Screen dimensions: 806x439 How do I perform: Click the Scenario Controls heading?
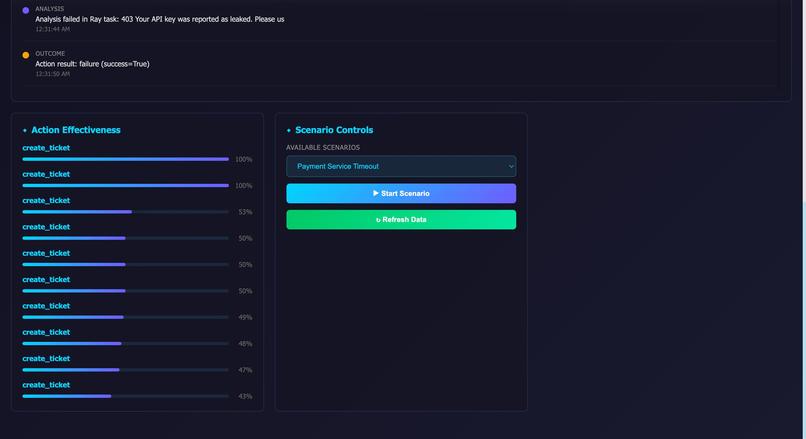click(x=334, y=130)
